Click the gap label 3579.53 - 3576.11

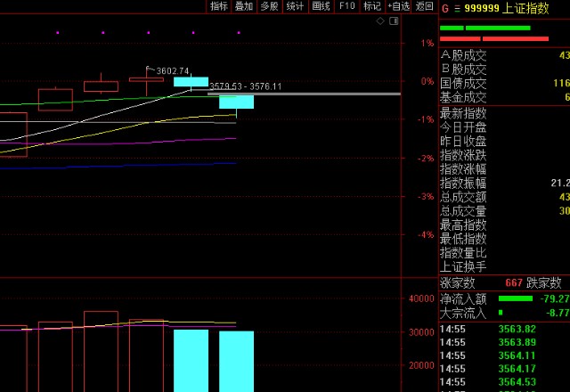[246, 86]
